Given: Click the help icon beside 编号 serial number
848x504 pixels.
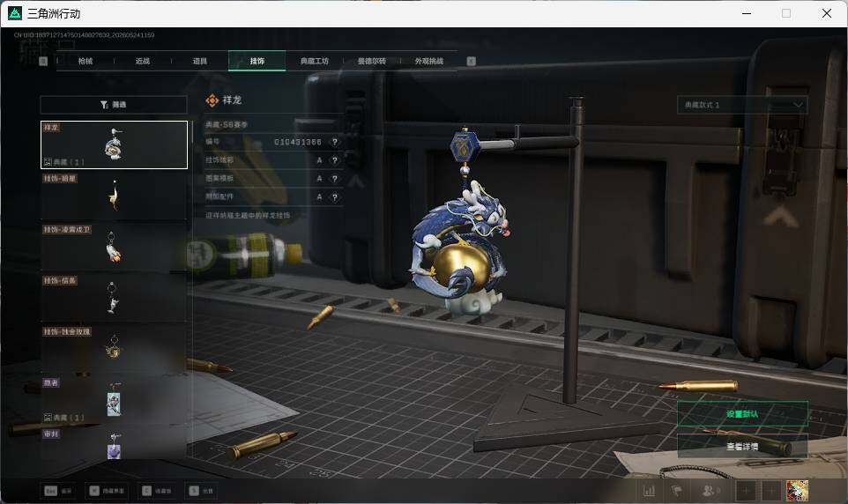Looking at the screenshot, I should coord(335,142).
